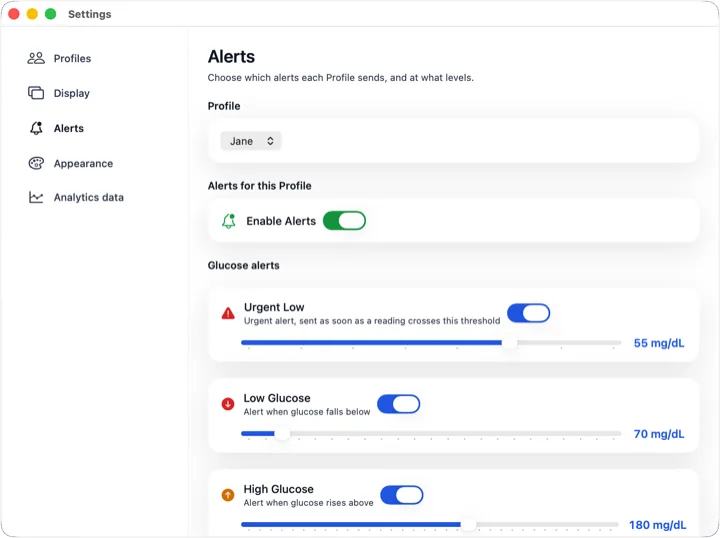
Task: Disable the Low Glucose alert toggle
Action: pos(399,404)
